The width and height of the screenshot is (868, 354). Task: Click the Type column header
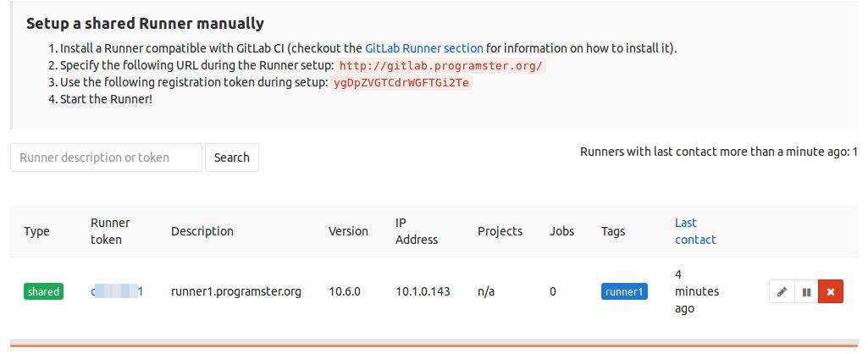click(36, 231)
